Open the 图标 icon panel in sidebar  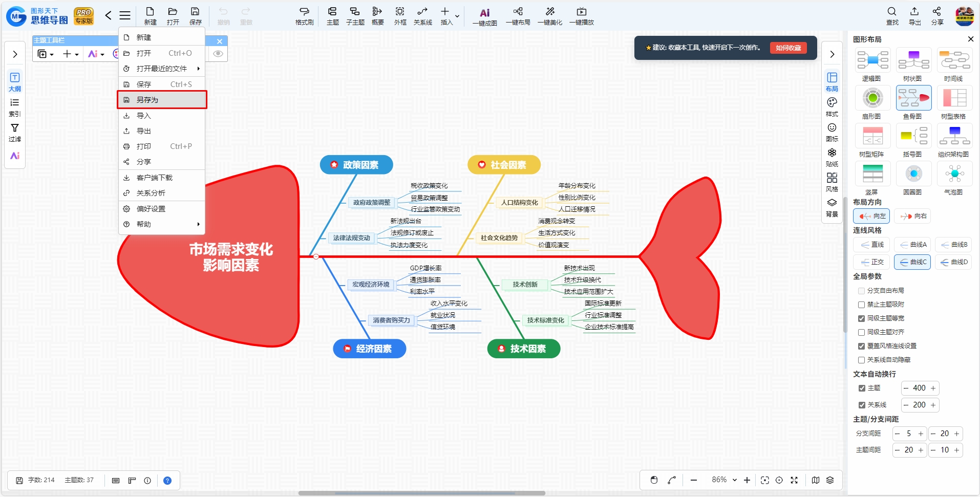(832, 132)
